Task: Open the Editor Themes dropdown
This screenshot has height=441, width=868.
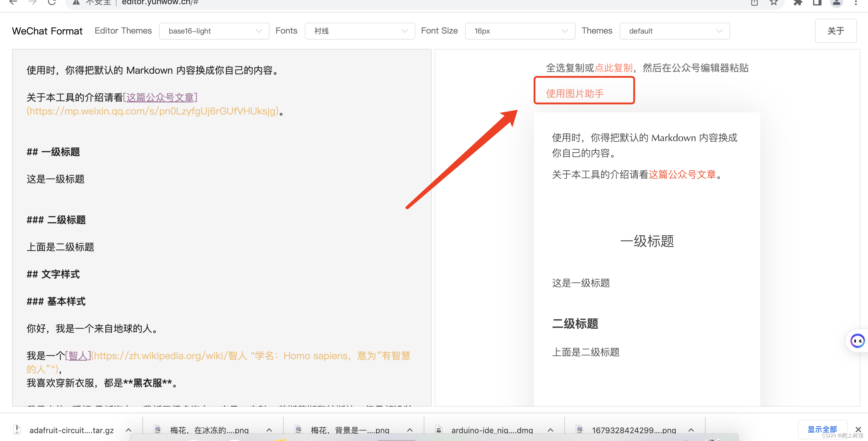Action: tap(213, 31)
